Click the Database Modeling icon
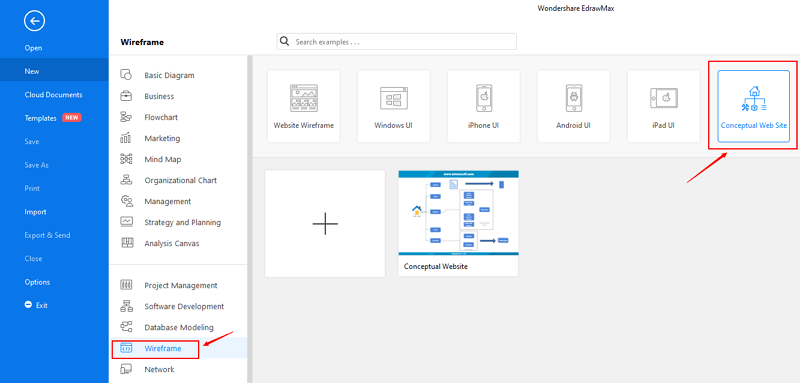Viewport: 800px width, 383px height. pyautogui.click(x=126, y=327)
